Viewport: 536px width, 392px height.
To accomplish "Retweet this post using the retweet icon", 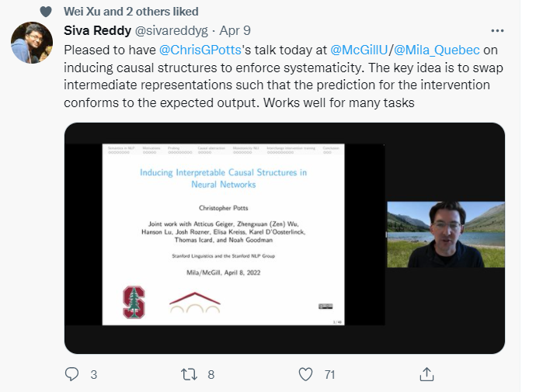I will (x=188, y=374).
